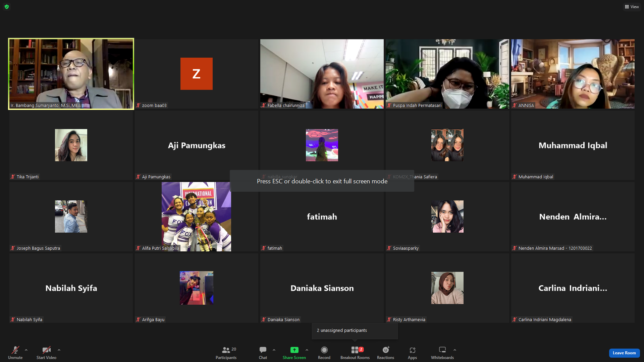Viewport: 644px width, 362px height.
Task: Click the muted mic icon beside Nabilah Syifa
Action: point(13,319)
